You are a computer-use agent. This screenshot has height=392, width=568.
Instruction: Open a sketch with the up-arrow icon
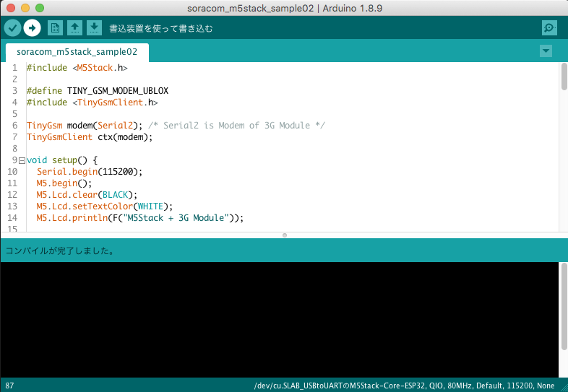74,28
